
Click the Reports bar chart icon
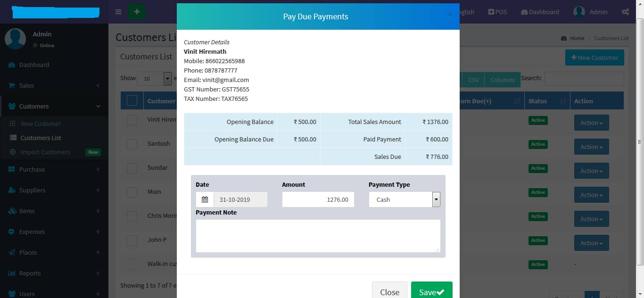[x=12, y=273]
